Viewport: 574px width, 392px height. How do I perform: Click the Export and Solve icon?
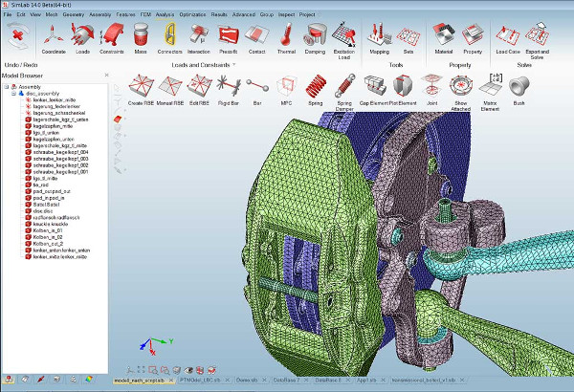click(x=537, y=38)
